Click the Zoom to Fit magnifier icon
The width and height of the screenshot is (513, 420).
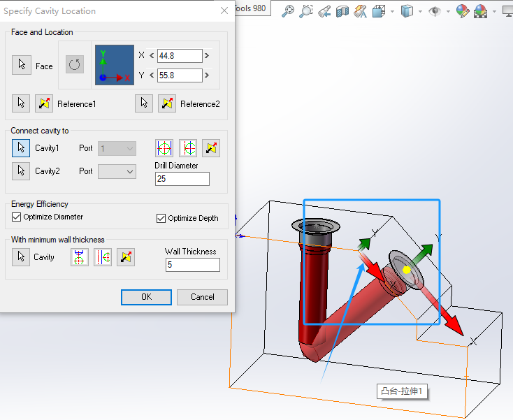click(x=288, y=11)
